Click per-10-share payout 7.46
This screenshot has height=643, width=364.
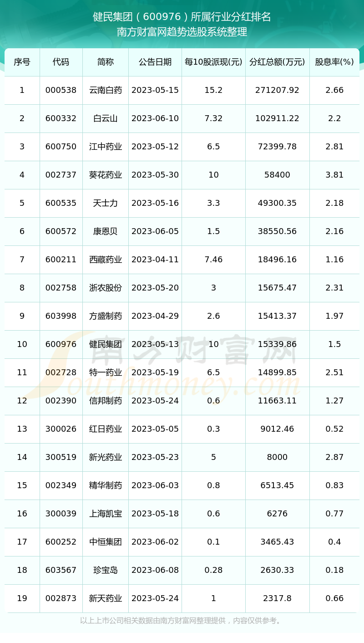coord(213,260)
